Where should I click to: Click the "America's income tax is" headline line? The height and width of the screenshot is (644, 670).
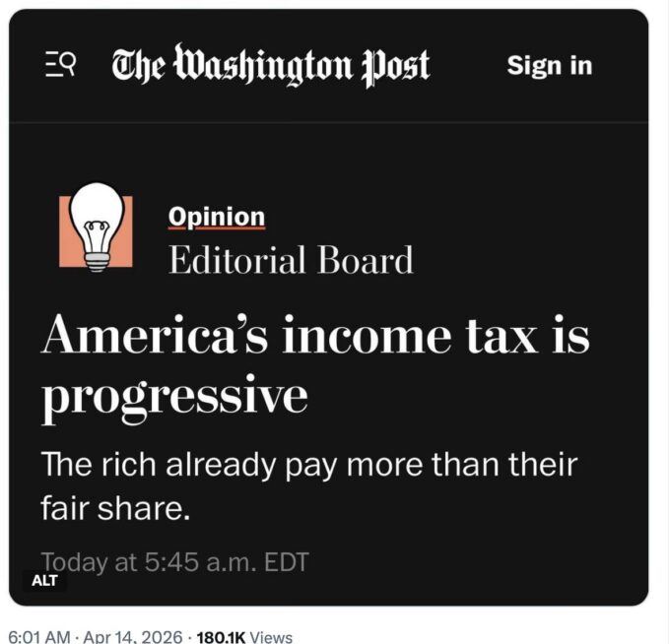[315, 336]
